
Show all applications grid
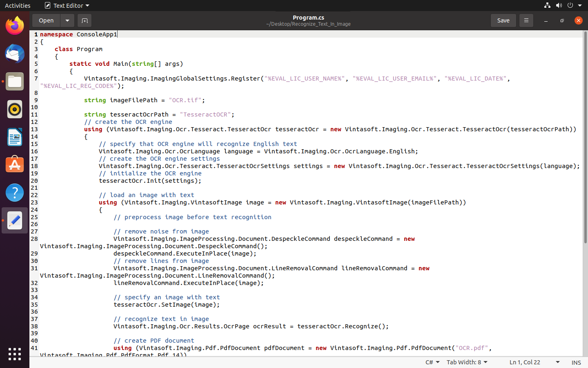[x=15, y=354]
